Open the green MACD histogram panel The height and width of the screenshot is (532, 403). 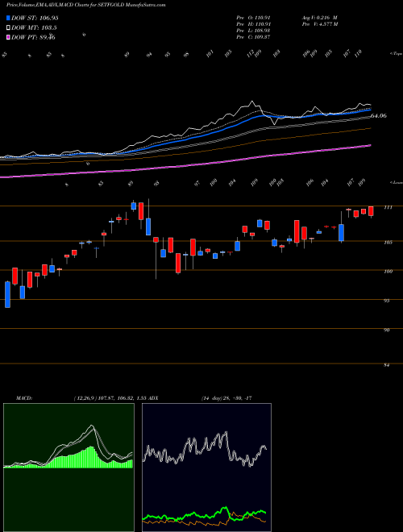69,468
